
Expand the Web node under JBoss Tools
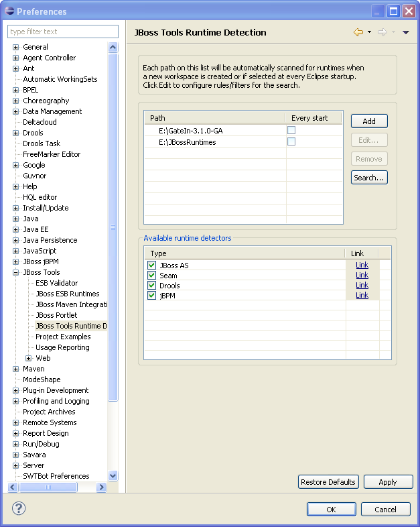29,358
